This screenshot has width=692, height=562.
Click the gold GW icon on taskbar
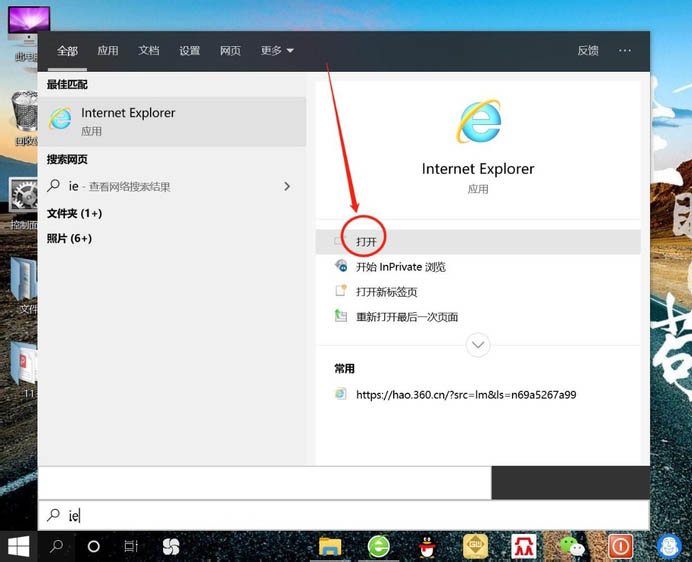(x=475, y=547)
